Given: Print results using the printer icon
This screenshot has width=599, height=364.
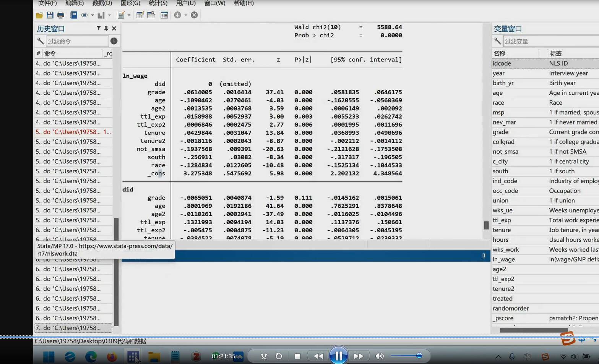Looking at the screenshot, I should (x=60, y=15).
